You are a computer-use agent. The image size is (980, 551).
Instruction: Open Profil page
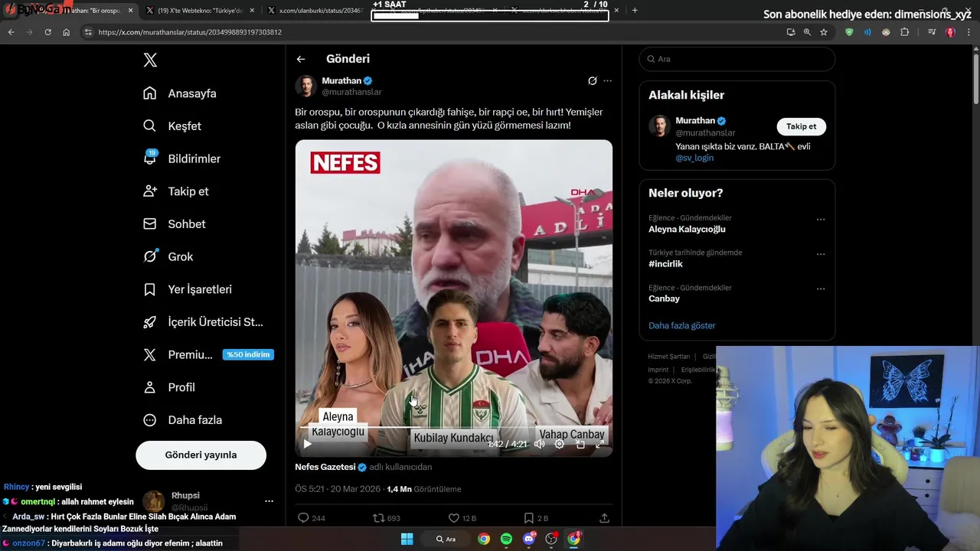[x=169, y=387]
